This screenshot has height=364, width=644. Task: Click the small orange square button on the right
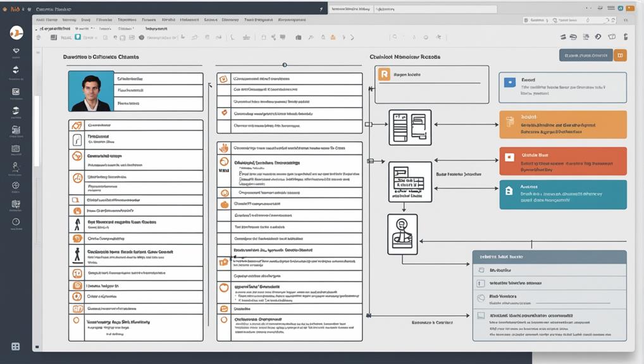tap(620, 55)
